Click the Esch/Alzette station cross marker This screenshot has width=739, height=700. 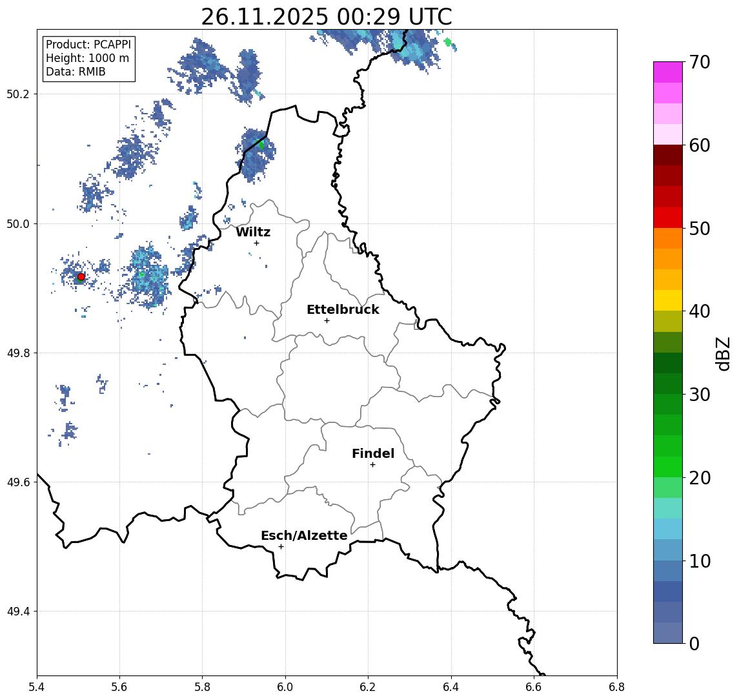click(281, 547)
